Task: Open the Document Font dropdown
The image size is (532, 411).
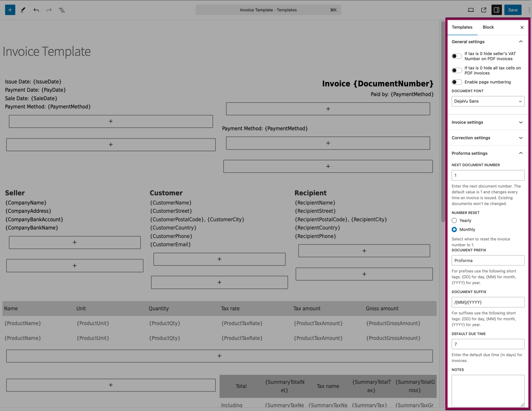Action: pos(488,101)
